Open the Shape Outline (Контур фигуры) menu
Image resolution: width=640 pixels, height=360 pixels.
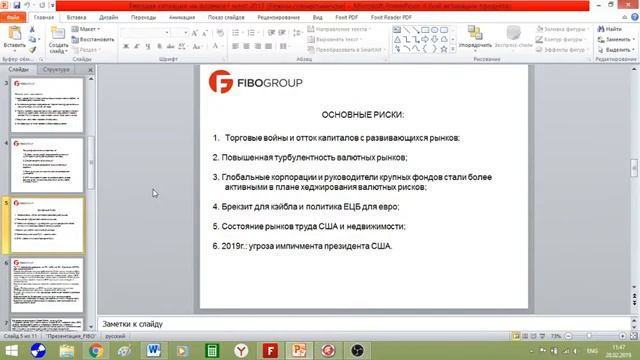pyautogui.click(x=561, y=40)
